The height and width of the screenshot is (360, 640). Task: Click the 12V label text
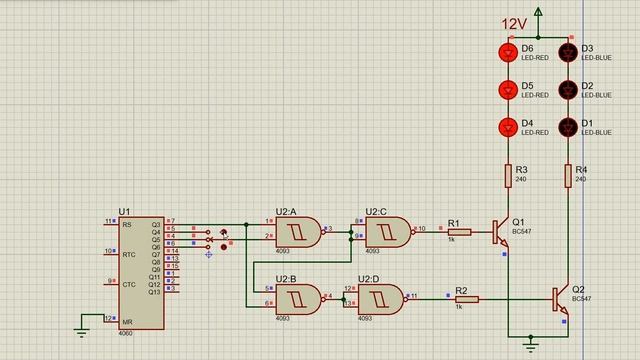coord(514,24)
